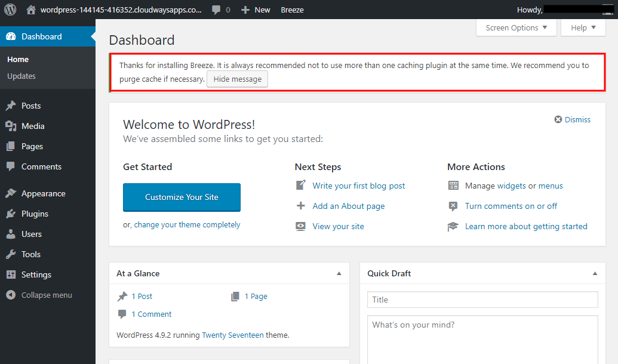This screenshot has width=618, height=364.
Task: Click the Comments bubble icon in sidebar
Action: pos(11,166)
